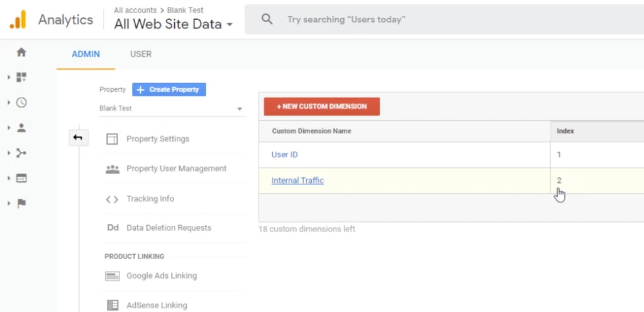Open the Behavior window icon

(x=21, y=178)
